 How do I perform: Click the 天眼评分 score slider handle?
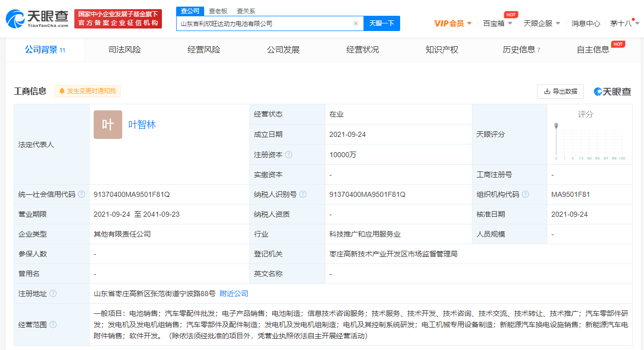[x=556, y=124]
